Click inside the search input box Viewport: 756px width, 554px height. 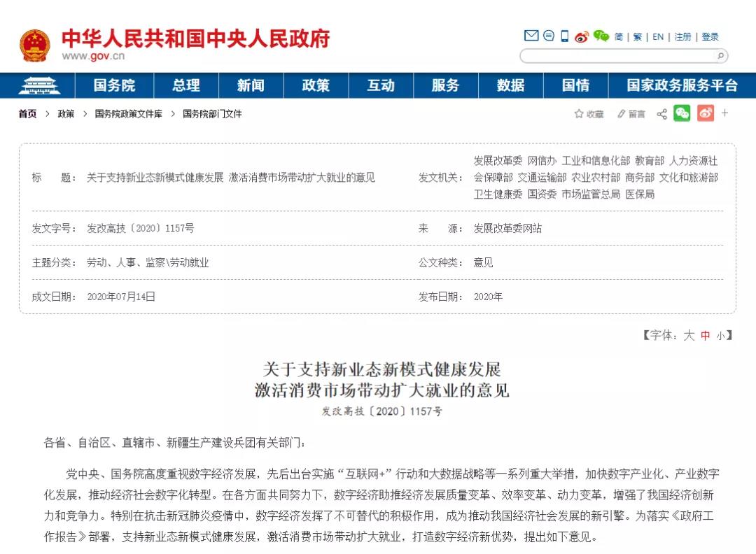click(616, 55)
